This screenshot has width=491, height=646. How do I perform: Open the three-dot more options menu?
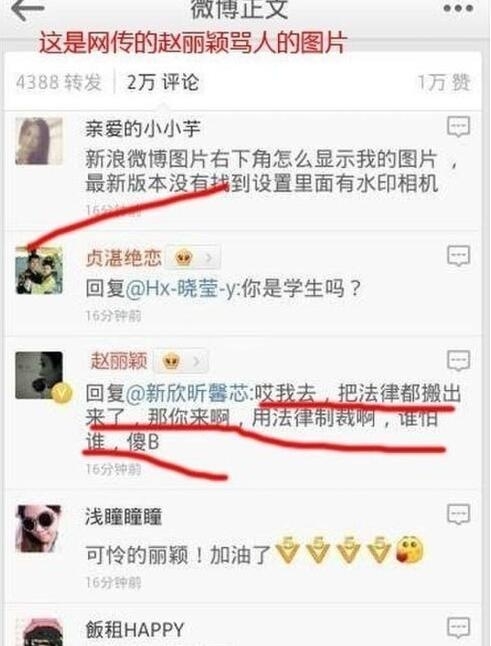click(458, 8)
